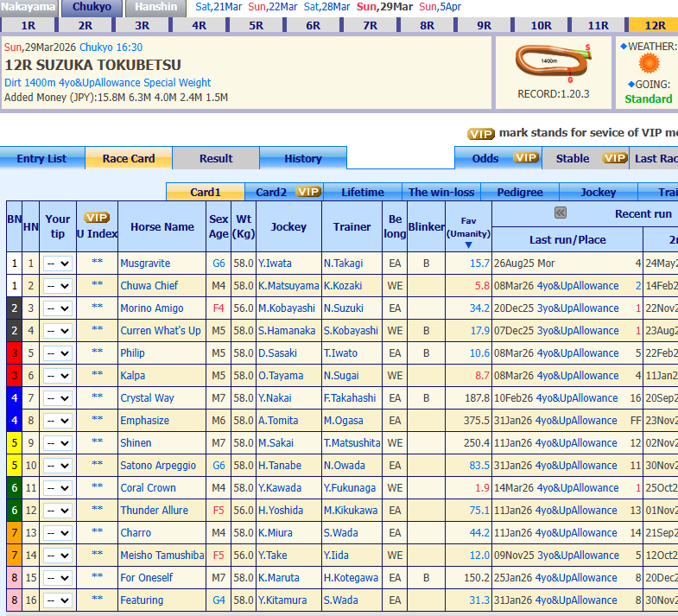Open horse Musgravite's profile link

coord(145,263)
